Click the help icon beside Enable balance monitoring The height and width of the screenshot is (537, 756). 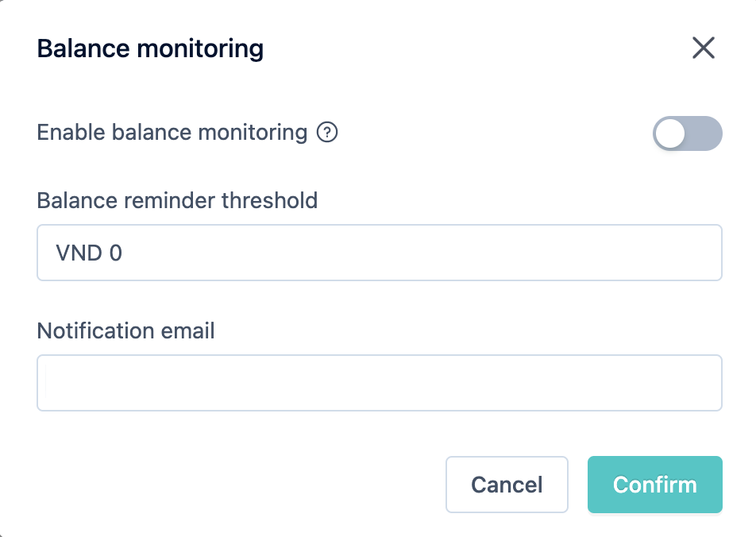pyautogui.click(x=327, y=132)
